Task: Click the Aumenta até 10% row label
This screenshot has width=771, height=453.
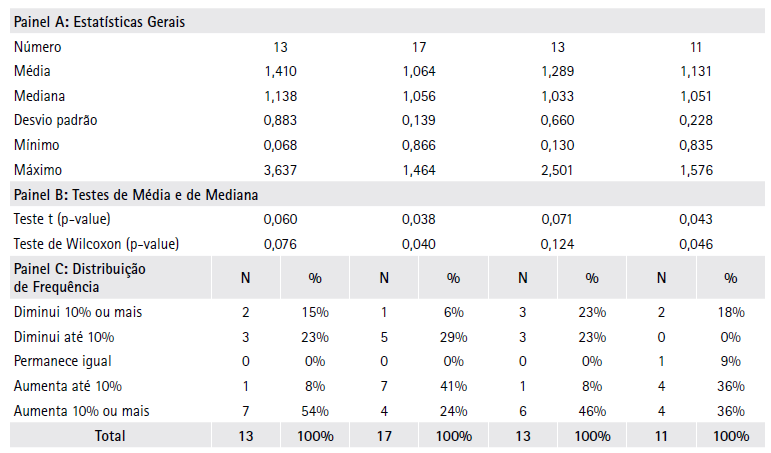Action: click(x=67, y=386)
